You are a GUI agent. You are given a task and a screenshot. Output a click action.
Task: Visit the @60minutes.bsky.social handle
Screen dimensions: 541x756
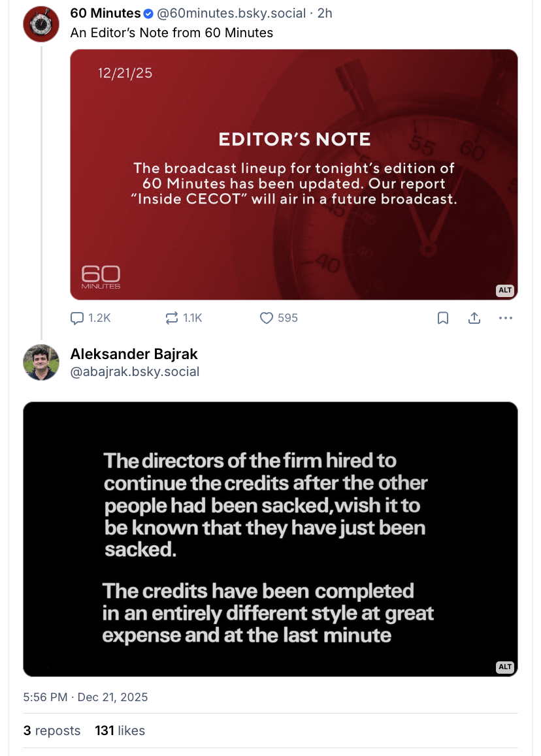click(x=232, y=13)
